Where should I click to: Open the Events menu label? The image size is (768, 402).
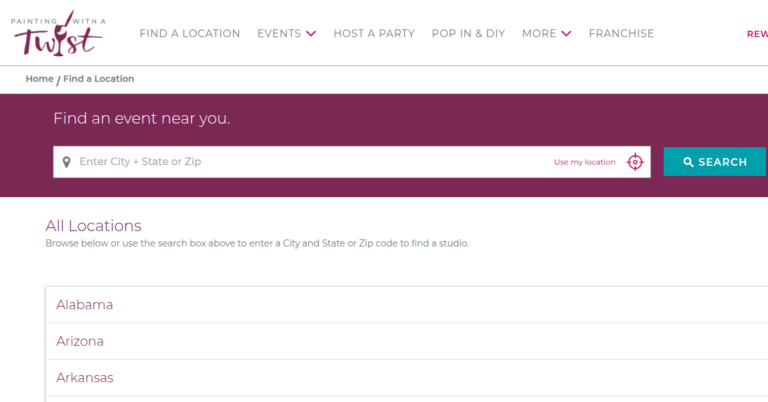pos(279,34)
